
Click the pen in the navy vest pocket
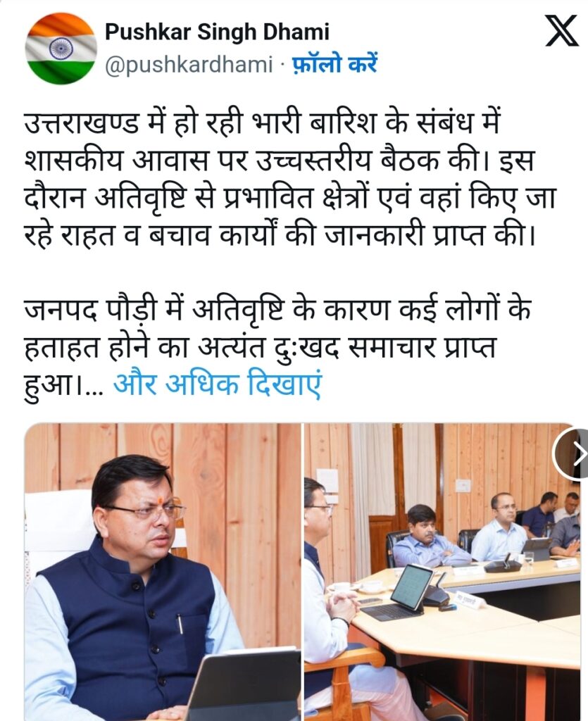click(180, 624)
